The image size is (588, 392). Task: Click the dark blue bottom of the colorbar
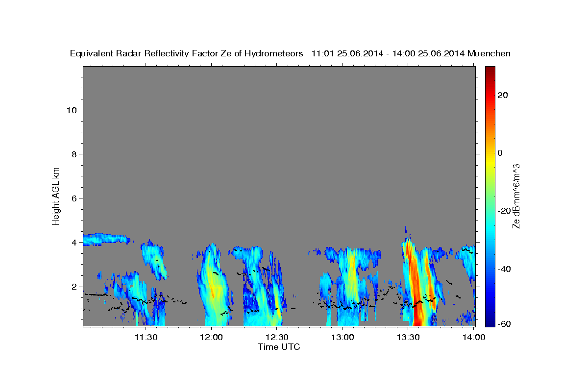click(x=490, y=322)
